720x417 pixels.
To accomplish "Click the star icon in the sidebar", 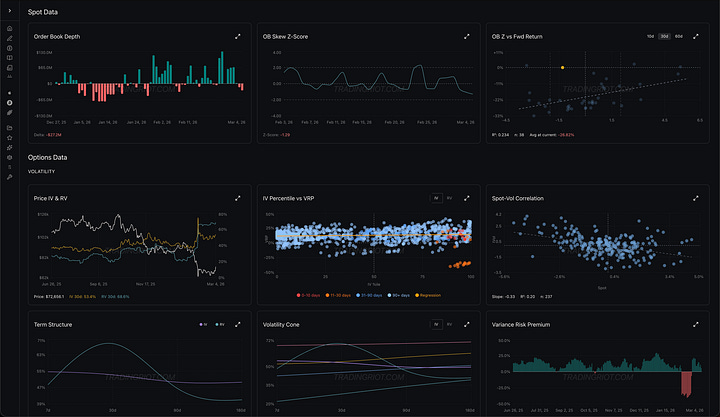I will point(10,138).
